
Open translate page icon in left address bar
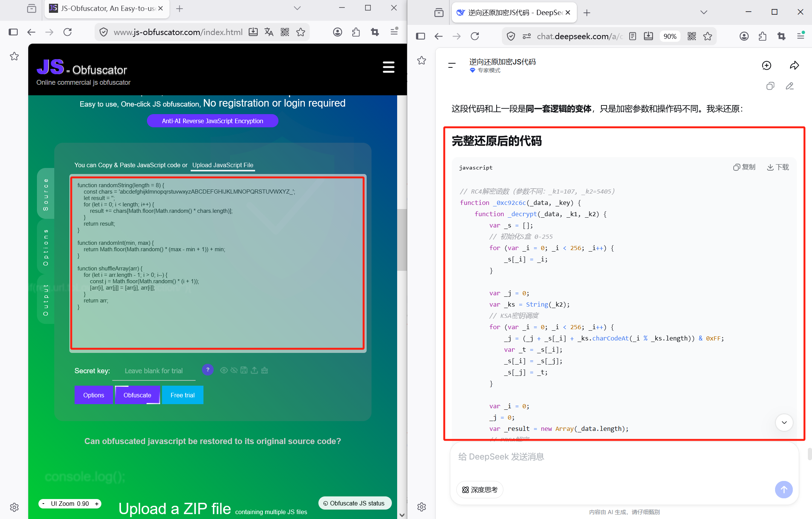[x=269, y=32]
